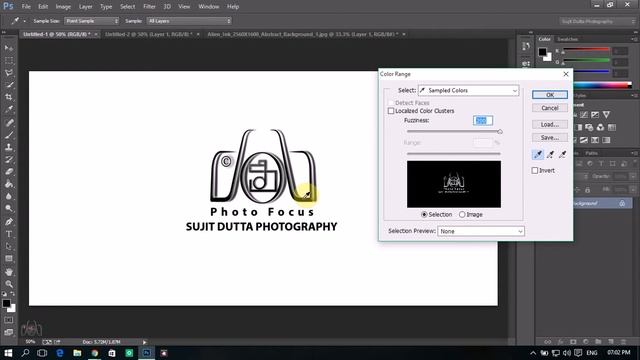Click OK in Color Range dialog
Screen dimensions: 640x360
coord(550,95)
